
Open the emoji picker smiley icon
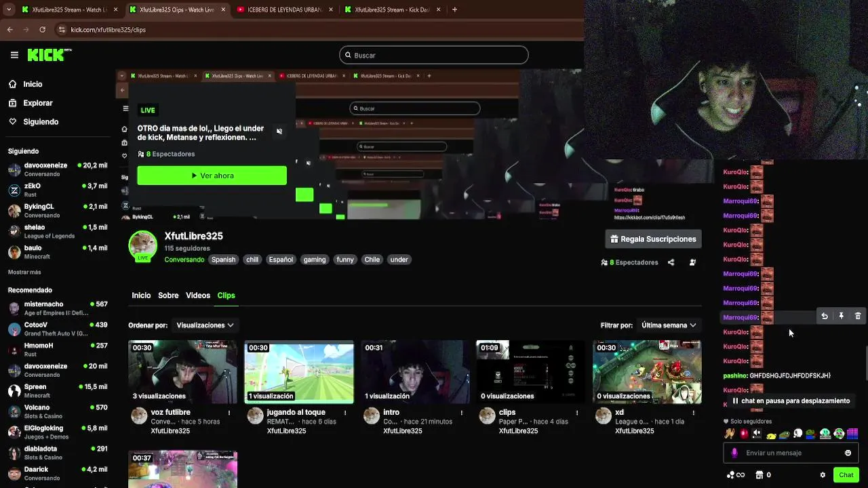(848, 453)
